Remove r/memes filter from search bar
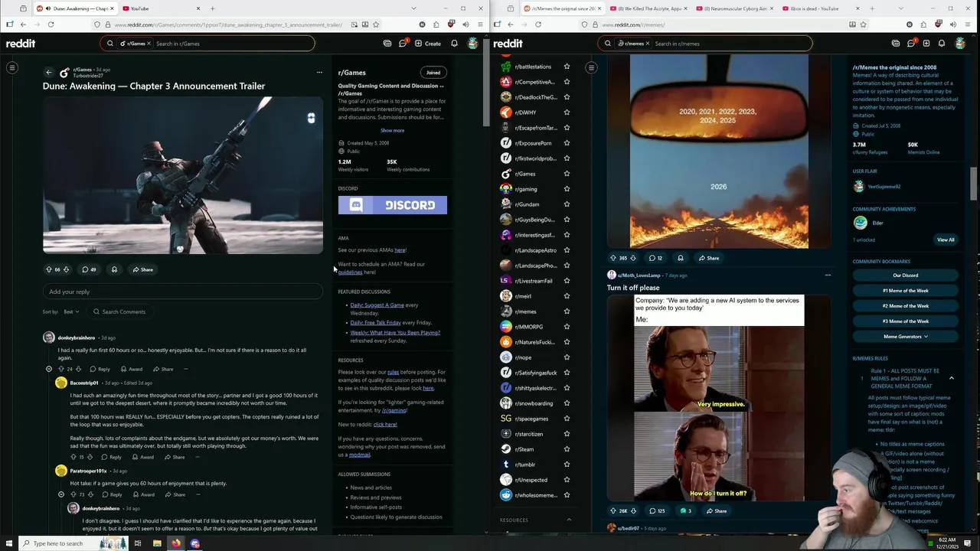Screen dimensions: 980x551 pyautogui.click(x=647, y=44)
